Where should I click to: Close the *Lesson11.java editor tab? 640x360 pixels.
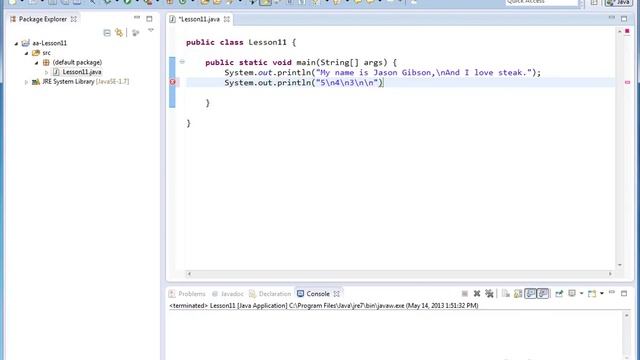coord(227,19)
